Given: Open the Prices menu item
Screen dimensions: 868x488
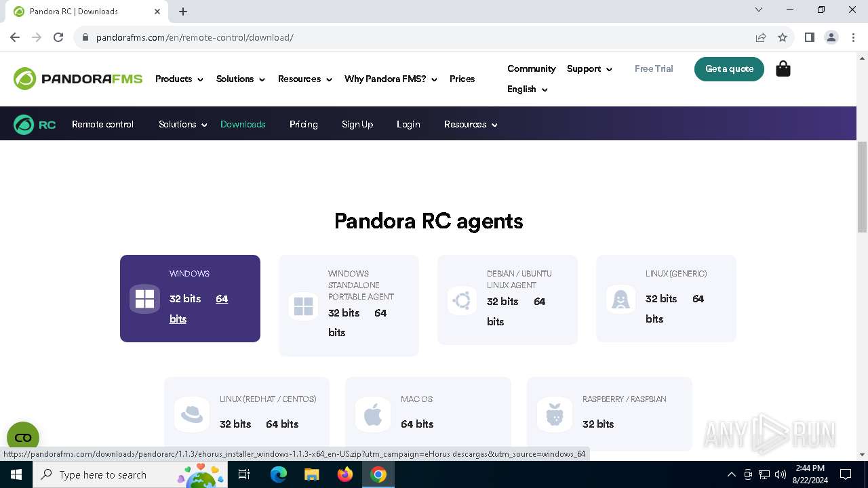Looking at the screenshot, I should pyautogui.click(x=462, y=79).
